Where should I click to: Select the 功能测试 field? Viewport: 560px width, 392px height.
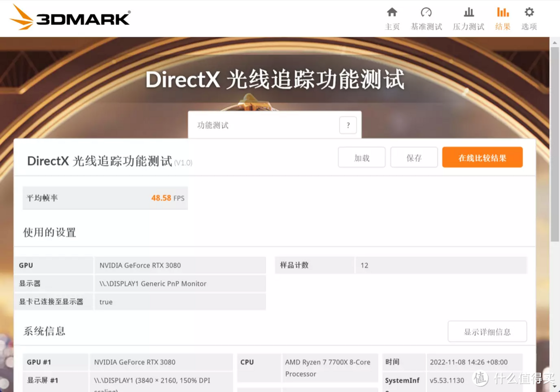275,125
